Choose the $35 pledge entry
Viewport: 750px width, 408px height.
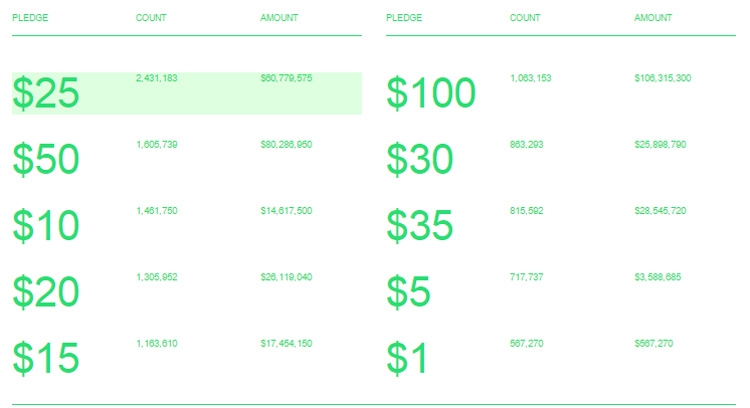[x=419, y=225]
